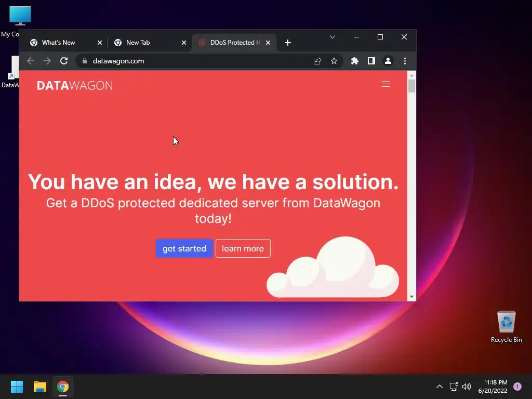The height and width of the screenshot is (399, 532).
Task: Click the Chrome taskbar icon
Action: pyautogui.click(x=63, y=387)
